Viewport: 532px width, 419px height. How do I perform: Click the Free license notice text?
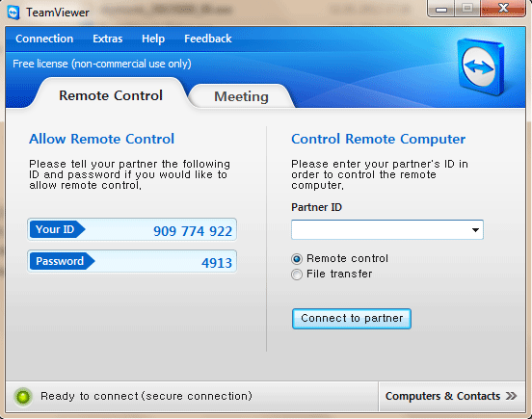pos(102,64)
